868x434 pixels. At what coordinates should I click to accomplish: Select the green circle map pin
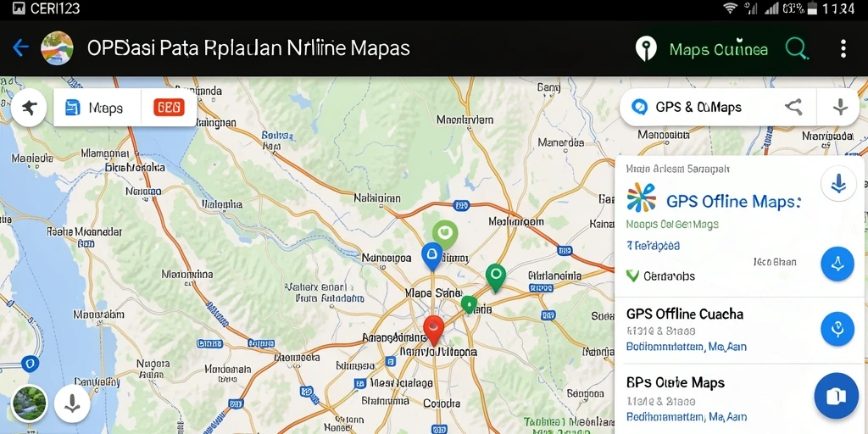[x=445, y=234]
